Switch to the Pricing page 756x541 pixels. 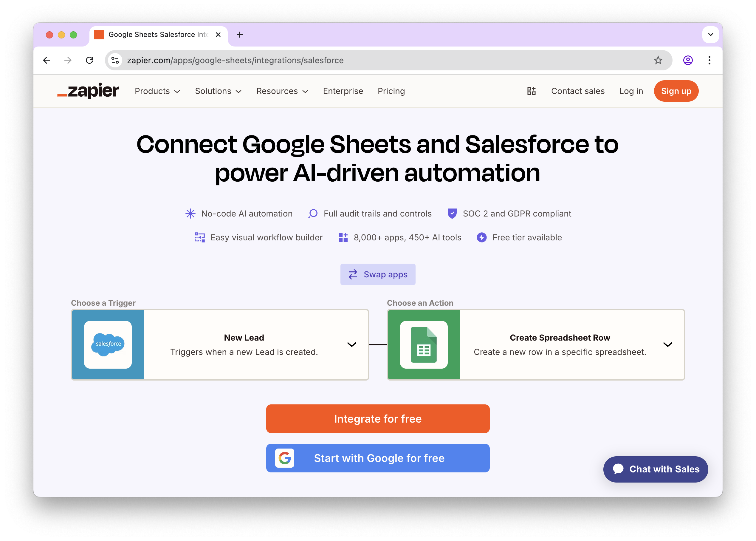391,91
